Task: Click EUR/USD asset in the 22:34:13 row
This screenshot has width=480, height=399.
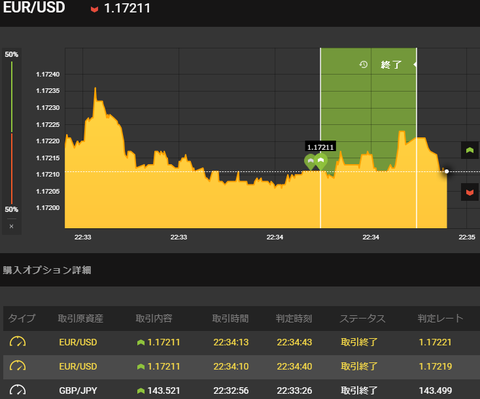Action: pos(78,342)
